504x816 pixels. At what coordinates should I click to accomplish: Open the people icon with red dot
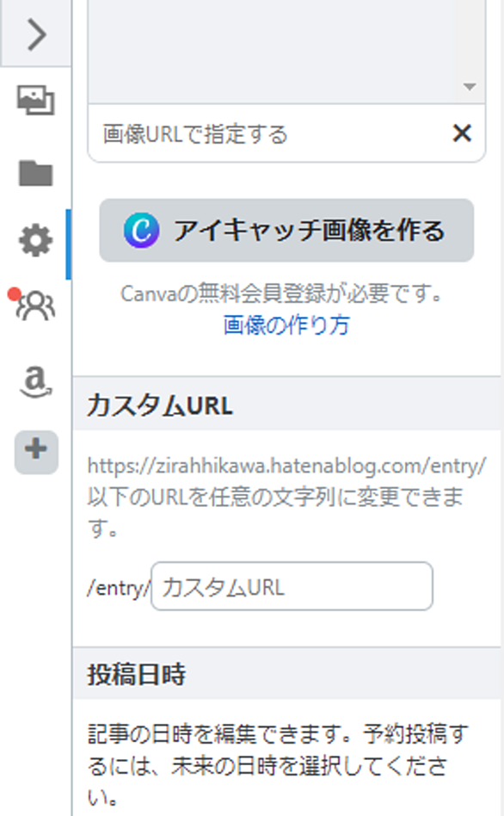click(34, 305)
